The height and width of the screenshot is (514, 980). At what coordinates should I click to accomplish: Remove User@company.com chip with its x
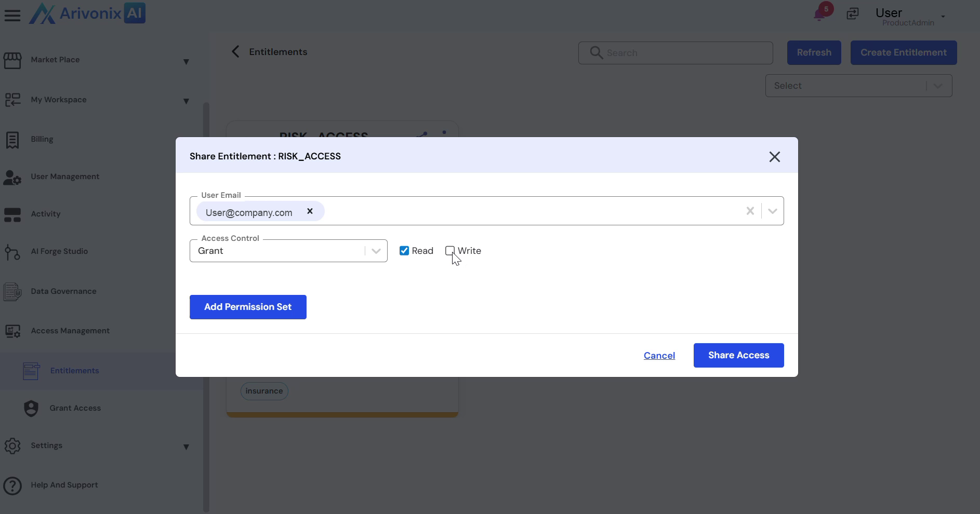310,211
